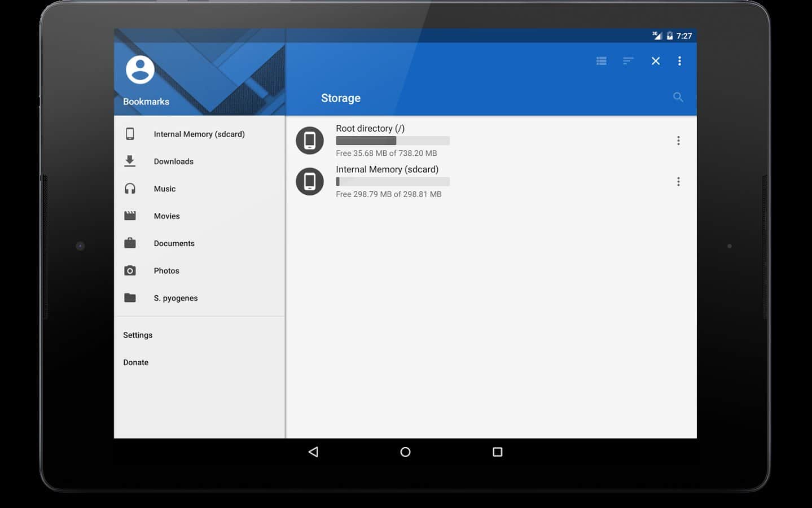Select the profile avatar in Bookmarks header
The image size is (812, 508).
click(140, 69)
